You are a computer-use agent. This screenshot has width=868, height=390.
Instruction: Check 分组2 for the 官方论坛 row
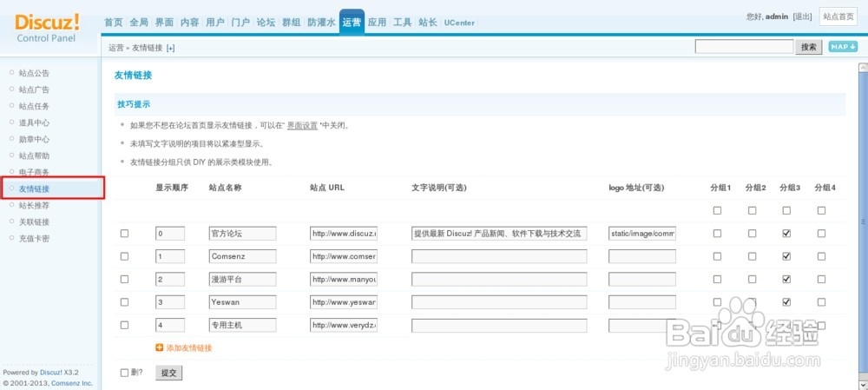(x=752, y=234)
